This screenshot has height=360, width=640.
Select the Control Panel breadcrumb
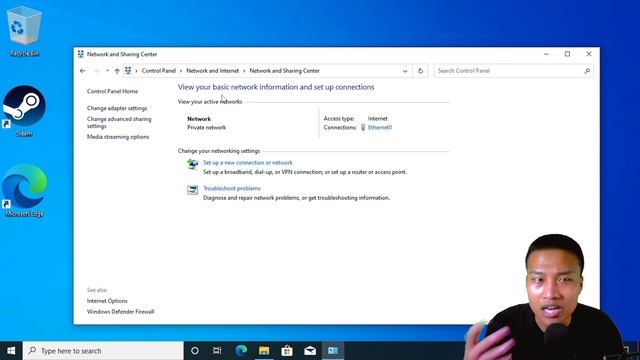(158, 71)
